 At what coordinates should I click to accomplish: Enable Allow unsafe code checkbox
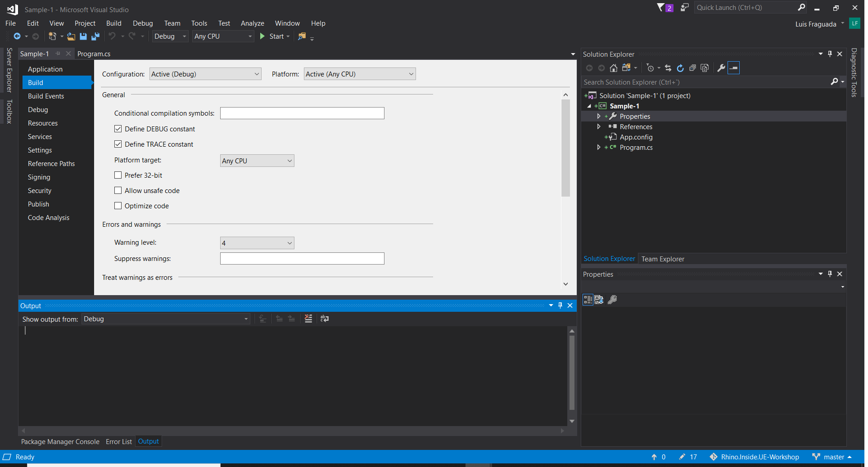click(118, 191)
